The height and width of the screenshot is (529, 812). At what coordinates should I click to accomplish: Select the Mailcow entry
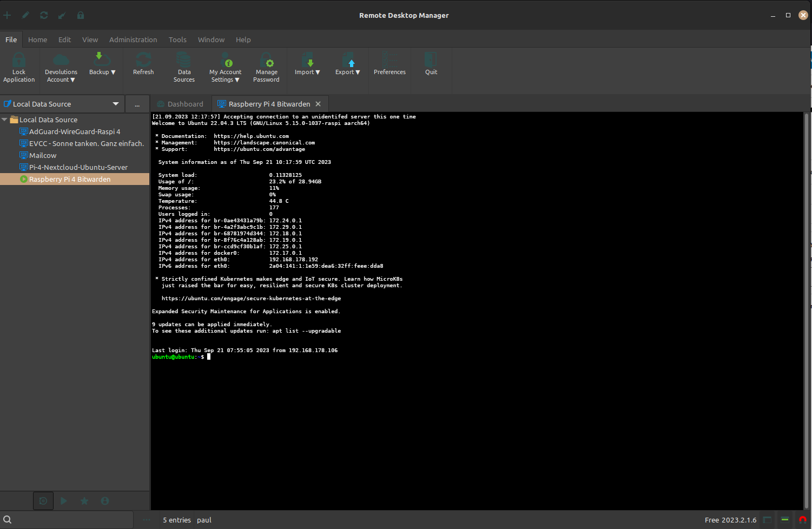coord(43,155)
